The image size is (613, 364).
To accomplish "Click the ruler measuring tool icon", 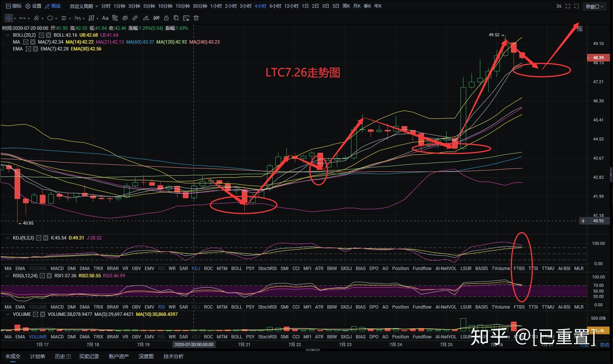I will click(x=135, y=18).
